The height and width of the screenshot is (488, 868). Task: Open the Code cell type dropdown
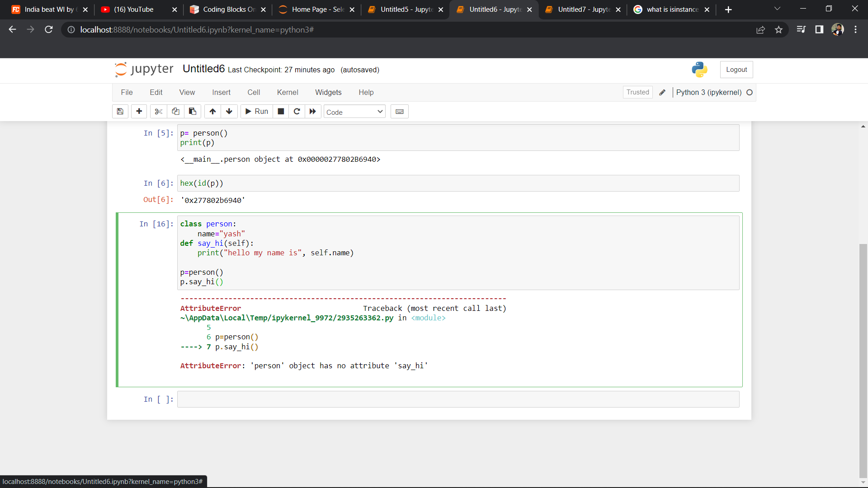[x=354, y=112]
